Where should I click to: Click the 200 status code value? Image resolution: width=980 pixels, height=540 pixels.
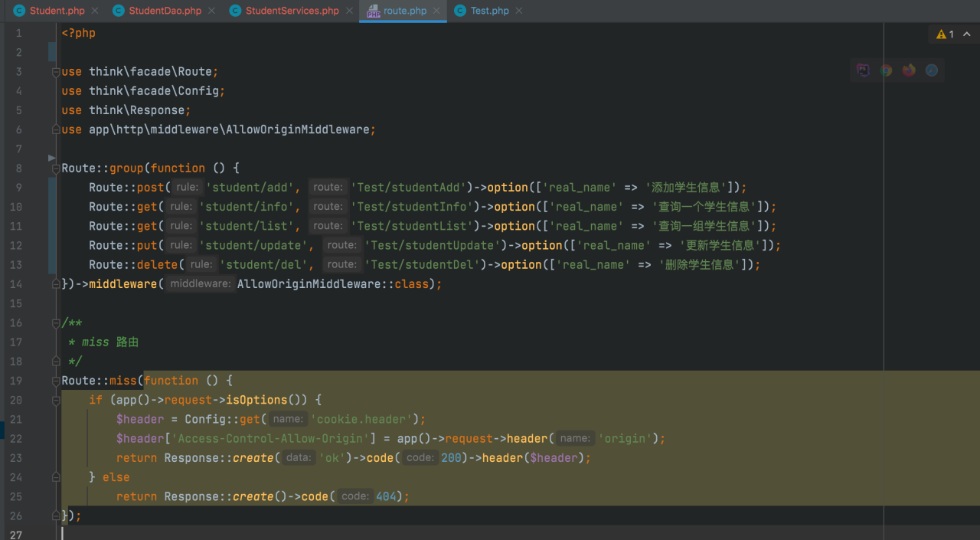[x=452, y=458]
